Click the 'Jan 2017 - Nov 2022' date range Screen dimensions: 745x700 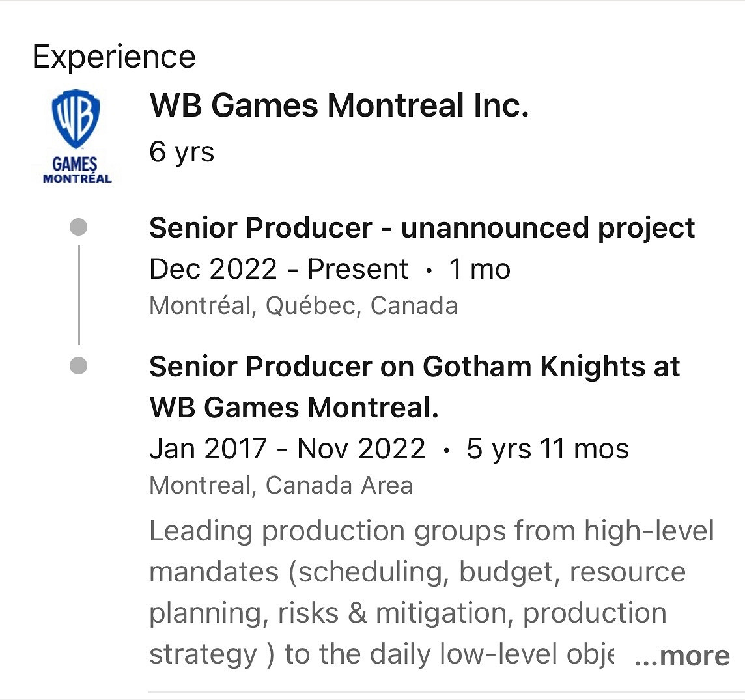point(287,449)
